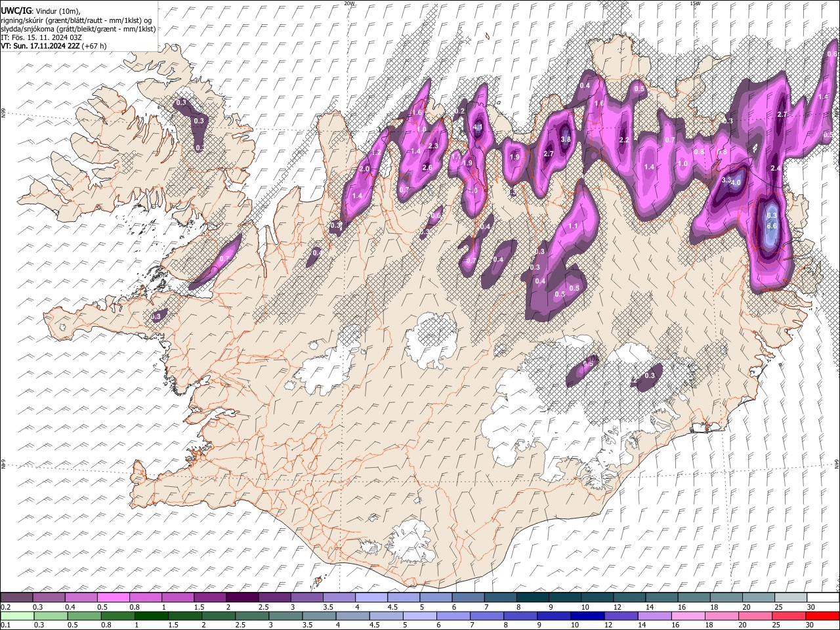Select the 2.2 value label on the map
The height and width of the screenshot is (630, 840).
[x=624, y=140]
